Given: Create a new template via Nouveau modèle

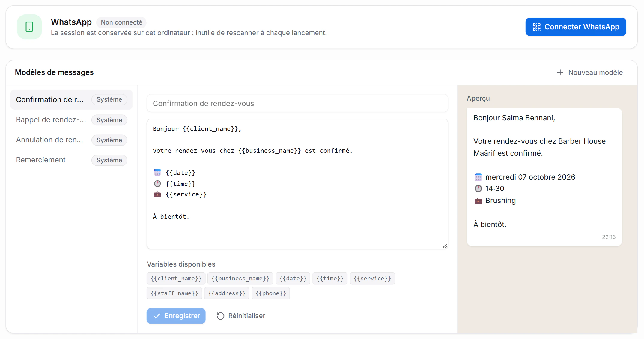Looking at the screenshot, I should click(x=590, y=72).
